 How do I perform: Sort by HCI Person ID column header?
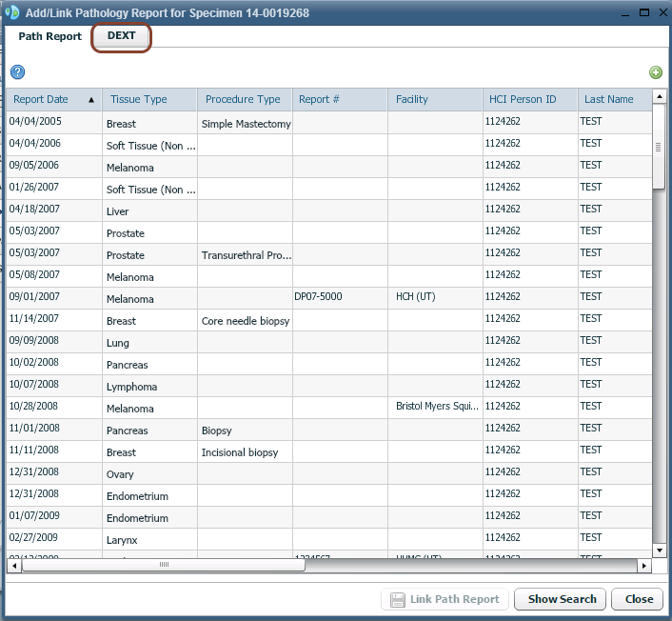click(530, 99)
